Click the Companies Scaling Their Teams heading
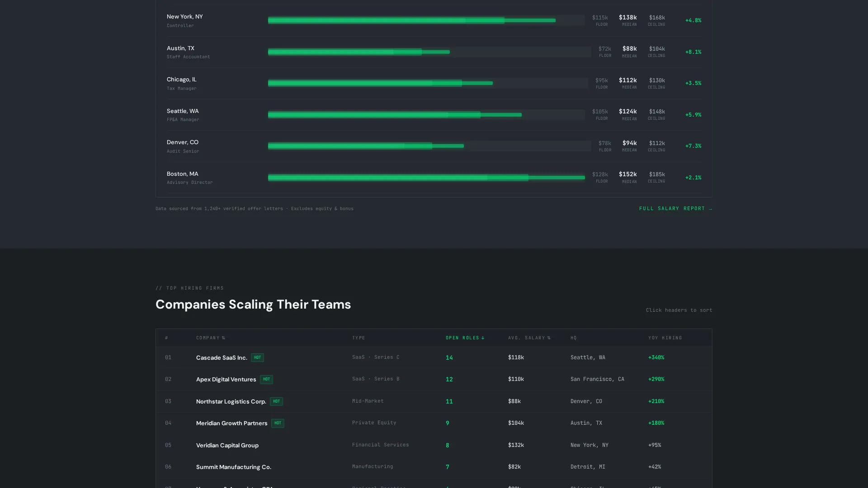 pos(253,305)
